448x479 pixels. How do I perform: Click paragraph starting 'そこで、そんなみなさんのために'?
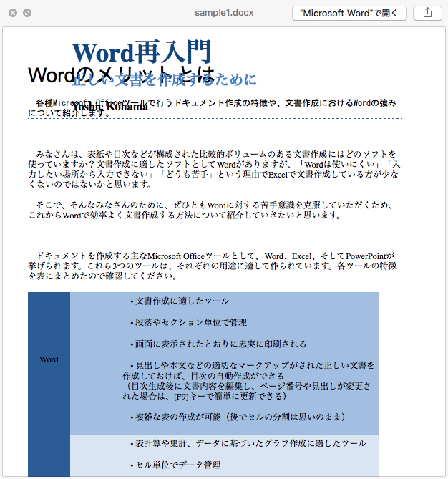[210, 211]
